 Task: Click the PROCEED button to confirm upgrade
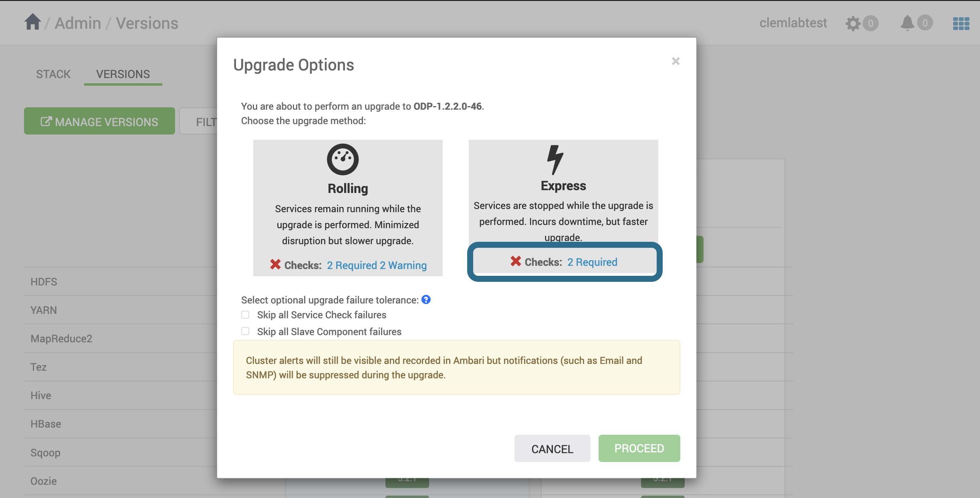click(639, 447)
